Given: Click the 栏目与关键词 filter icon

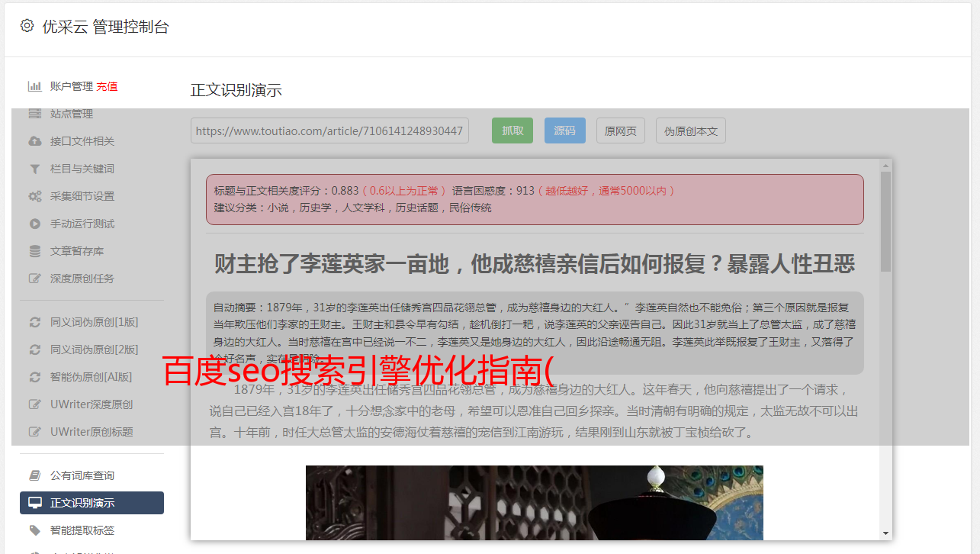Looking at the screenshot, I should click(x=34, y=169).
